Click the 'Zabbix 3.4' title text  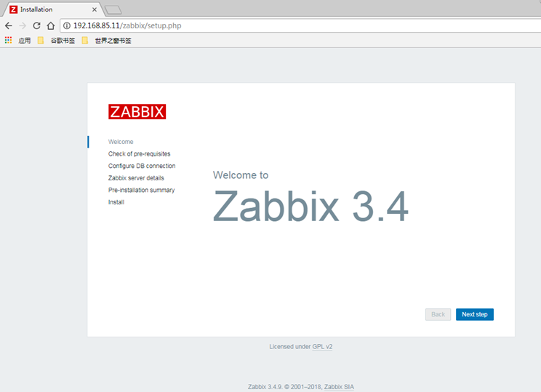click(311, 207)
